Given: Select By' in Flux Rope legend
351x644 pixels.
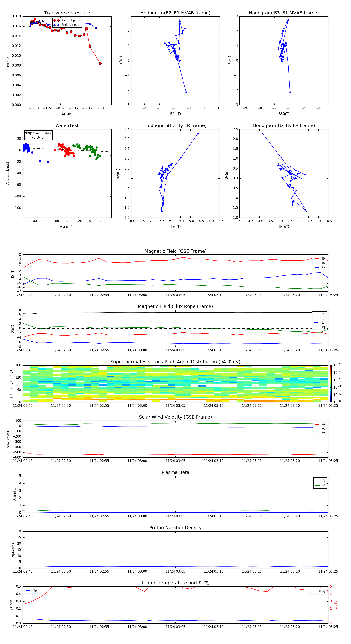Looking at the screenshot, I should tap(320, 318).
